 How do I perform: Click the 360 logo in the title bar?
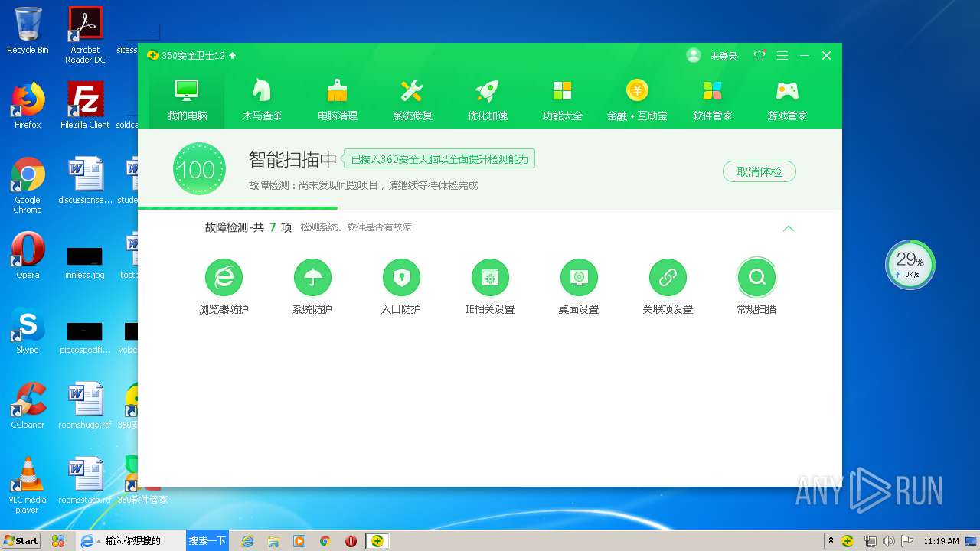click(152, 55)
